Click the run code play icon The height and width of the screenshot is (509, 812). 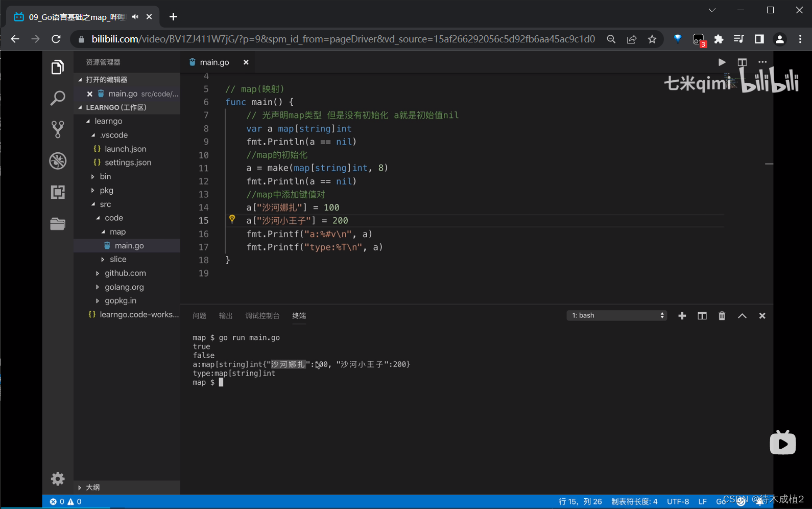pos(722,62)
